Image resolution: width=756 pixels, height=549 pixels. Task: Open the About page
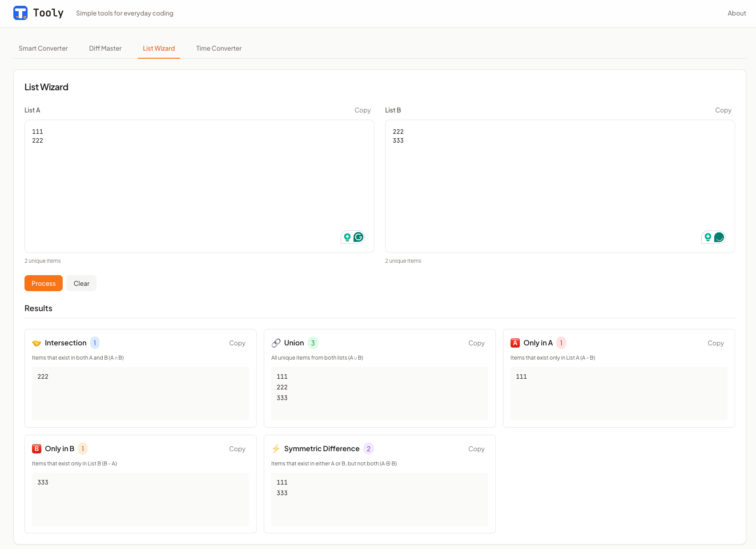pos(736,13)
